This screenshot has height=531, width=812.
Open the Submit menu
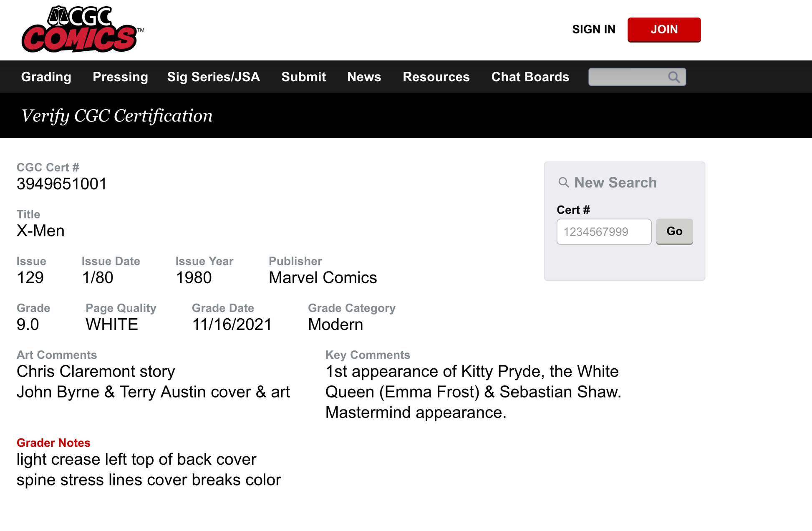coord(303,77)
